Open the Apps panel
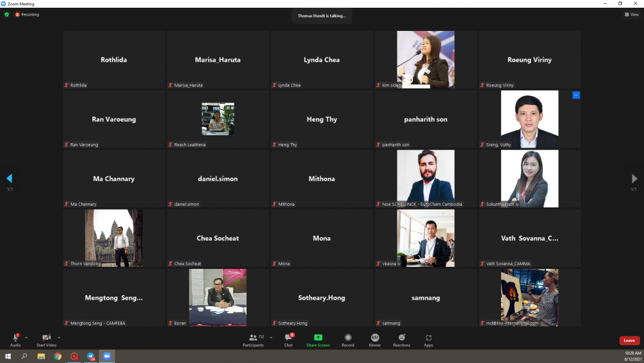The width and height of the screenshot is (644, 363). click(428, 339)
